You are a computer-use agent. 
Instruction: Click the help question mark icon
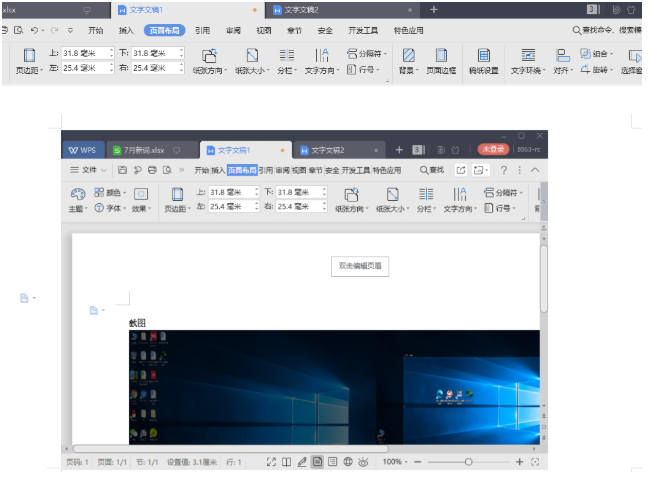pyautogui.click(x=504, y=171)
